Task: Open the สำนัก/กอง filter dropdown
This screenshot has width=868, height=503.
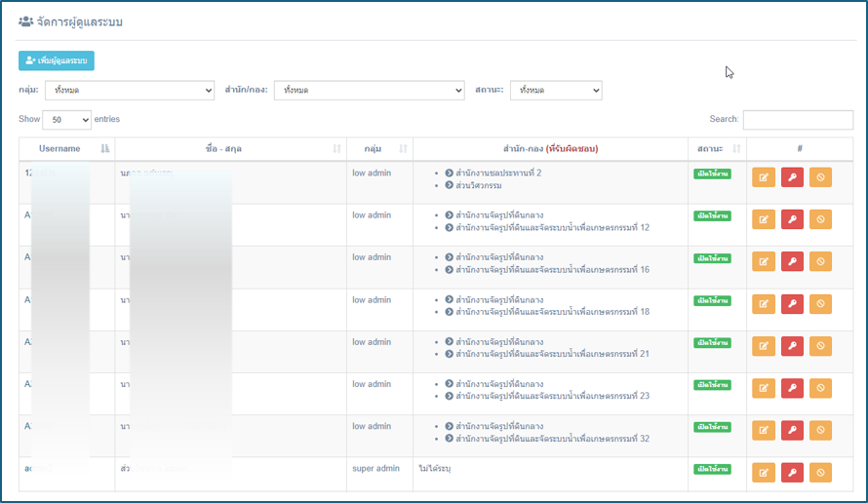Action: [x=370, y=91]
